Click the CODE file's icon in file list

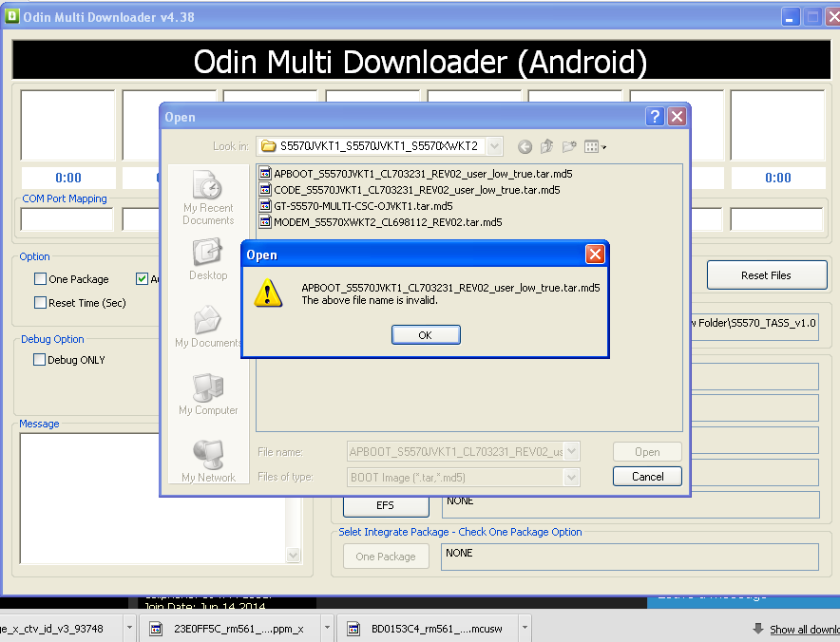click(265, 189)
